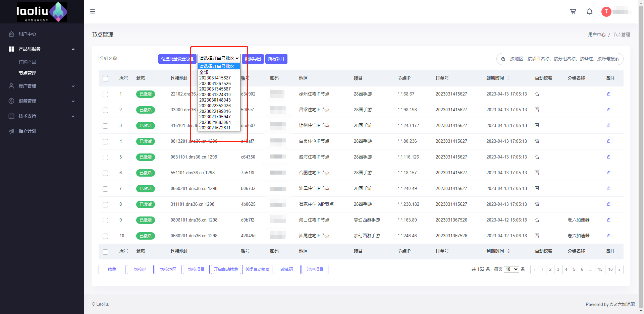Click the 分组名称 input field
The height and width of the screenshot is (314, 644).
127,59
